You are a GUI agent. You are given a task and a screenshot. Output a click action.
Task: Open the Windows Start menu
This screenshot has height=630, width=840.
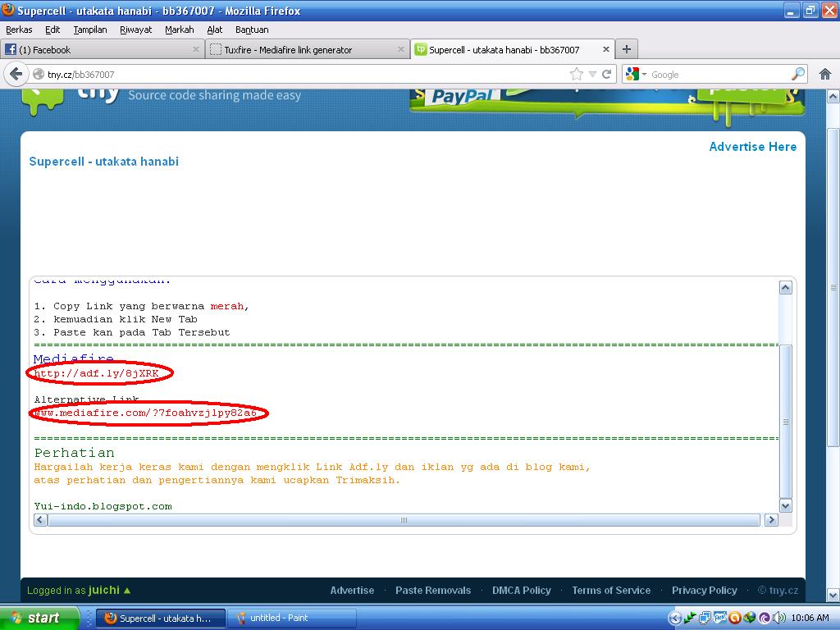pyautogui.click(x=39, y=618)
